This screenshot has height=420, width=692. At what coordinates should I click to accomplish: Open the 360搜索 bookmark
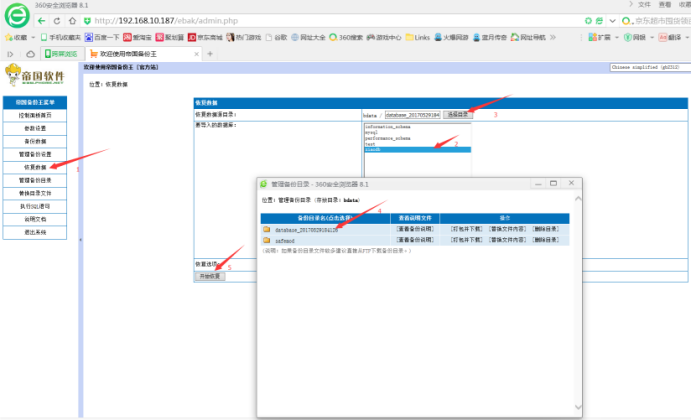point(346,38)
